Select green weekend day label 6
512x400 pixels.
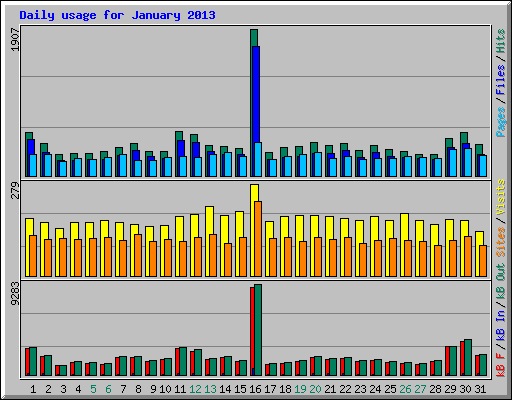pos(108,389)
